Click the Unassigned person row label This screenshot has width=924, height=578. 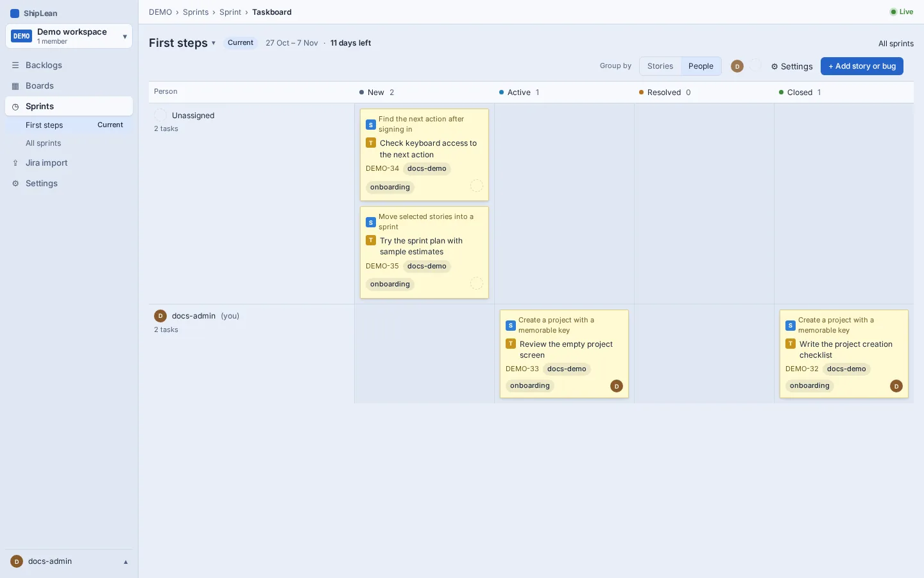[x=193, y=116]
